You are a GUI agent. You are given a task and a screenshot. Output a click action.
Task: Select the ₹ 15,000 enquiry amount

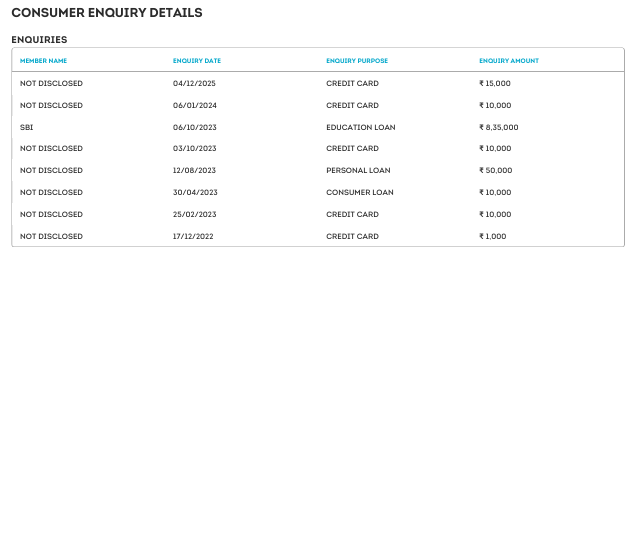(495, 84)
